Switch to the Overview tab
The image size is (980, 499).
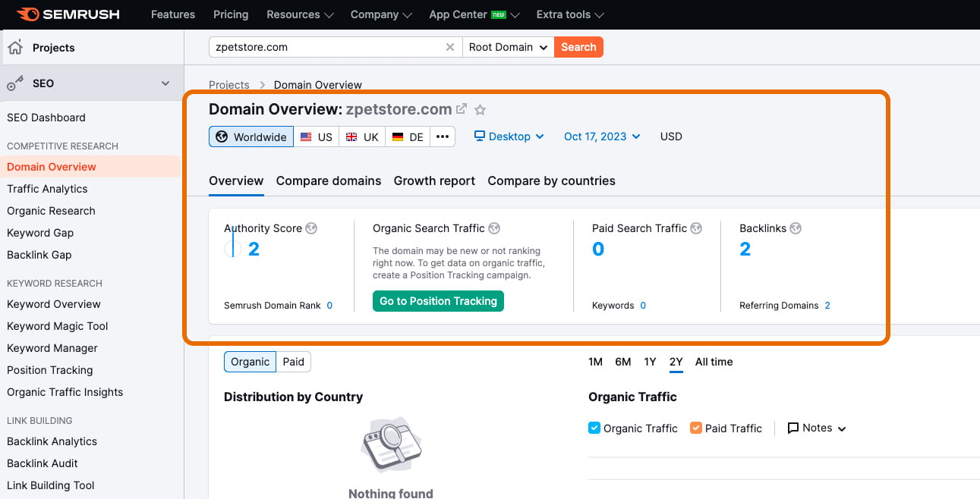(236, 180)
